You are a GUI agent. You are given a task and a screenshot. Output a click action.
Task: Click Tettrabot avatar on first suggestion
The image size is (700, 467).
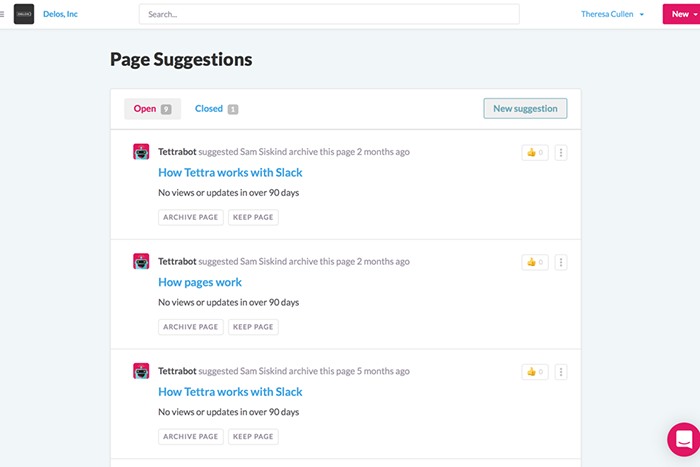coord(141,152)
